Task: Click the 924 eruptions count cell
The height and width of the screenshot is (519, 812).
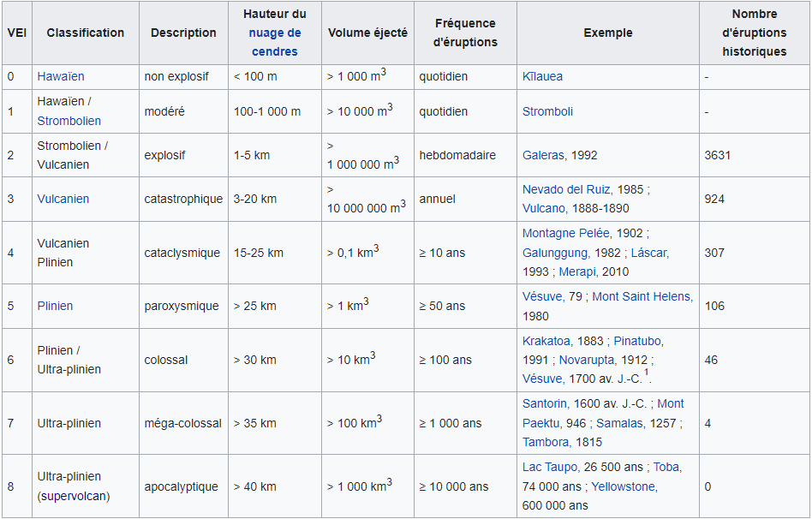Action: (754, 199)
